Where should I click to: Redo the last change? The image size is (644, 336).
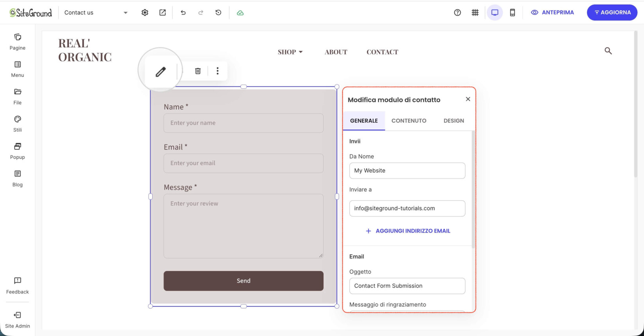click(201, 13)
